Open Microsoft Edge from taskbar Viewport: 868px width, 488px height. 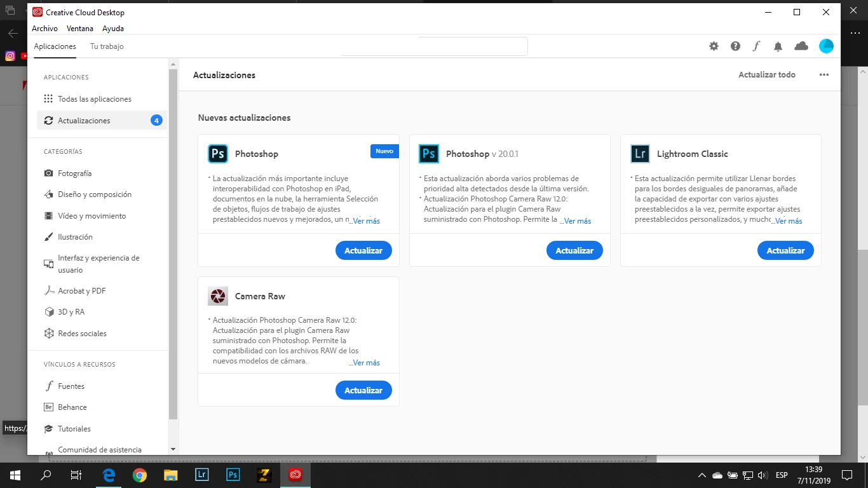pyautogui.click(x=109, y=475)
